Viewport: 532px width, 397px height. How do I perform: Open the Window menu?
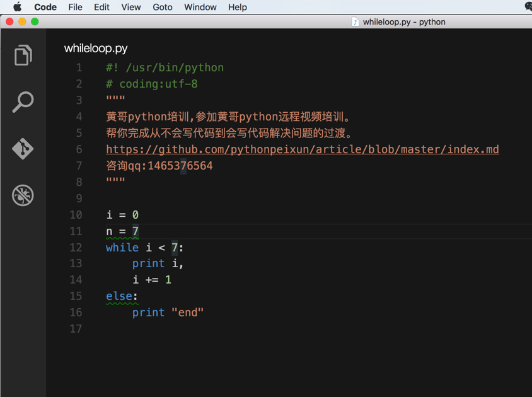tap(200, 7)
